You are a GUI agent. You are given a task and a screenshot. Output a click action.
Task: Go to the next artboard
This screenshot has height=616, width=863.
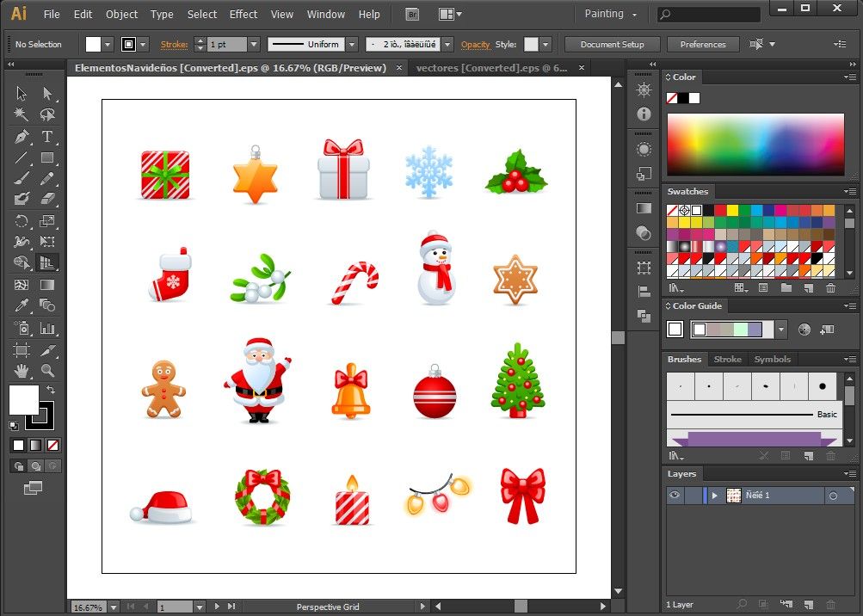click(217, 607)
